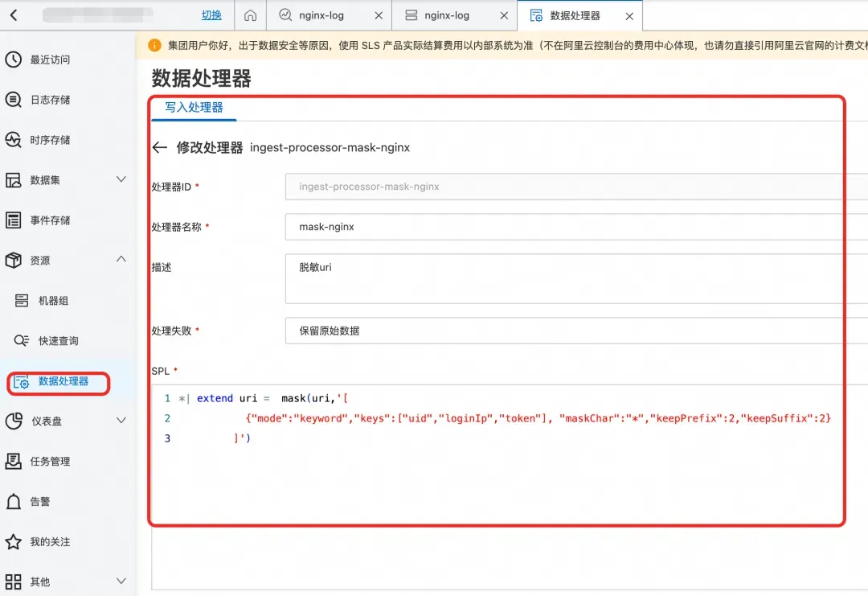Click the back chevron at top left

point(14,15)
